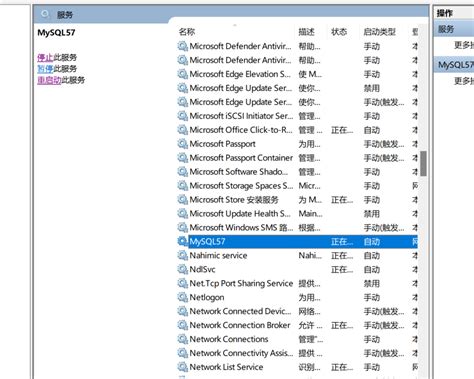Click the gear icon beside Microsoft Passport row
Viewport: 474px width, 379px height.
click(182, 144)
